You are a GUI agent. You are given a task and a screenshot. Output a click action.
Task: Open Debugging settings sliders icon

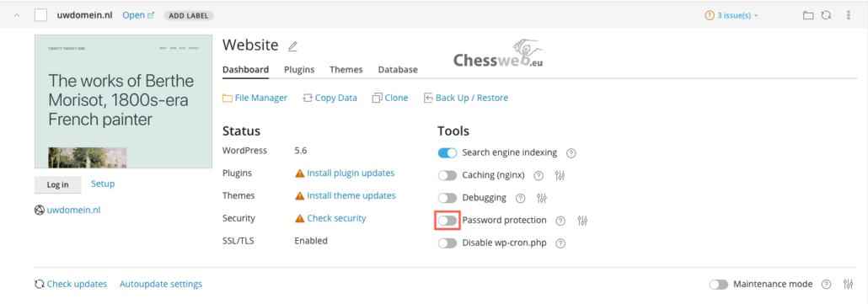(542, 198)
